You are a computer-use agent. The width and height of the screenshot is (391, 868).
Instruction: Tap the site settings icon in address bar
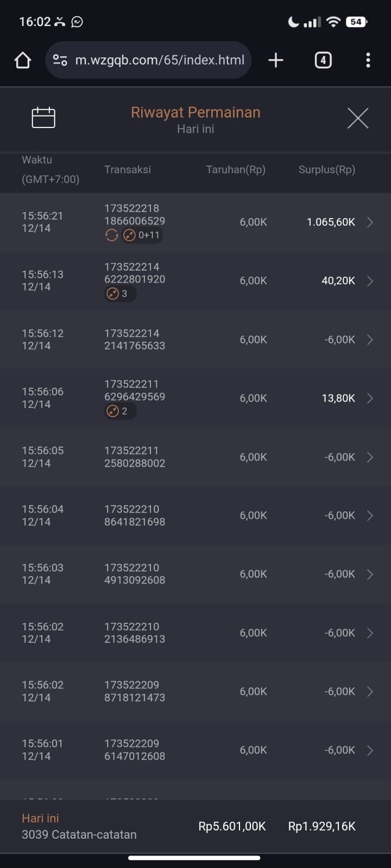(x=60, y=60)
